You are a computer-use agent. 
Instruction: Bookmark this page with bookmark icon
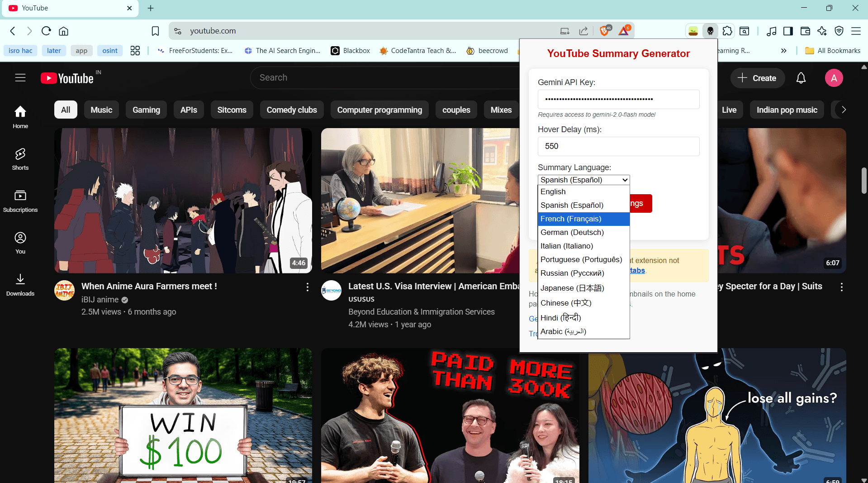155,31
